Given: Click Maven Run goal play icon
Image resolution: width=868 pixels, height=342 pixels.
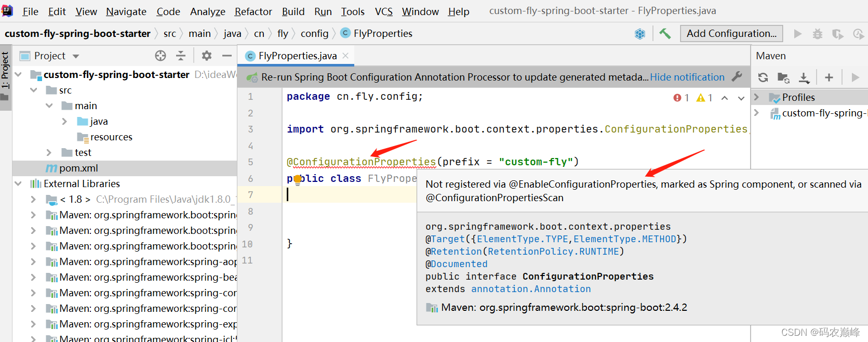Looking at the screenshot, I should tap(855, 77).
